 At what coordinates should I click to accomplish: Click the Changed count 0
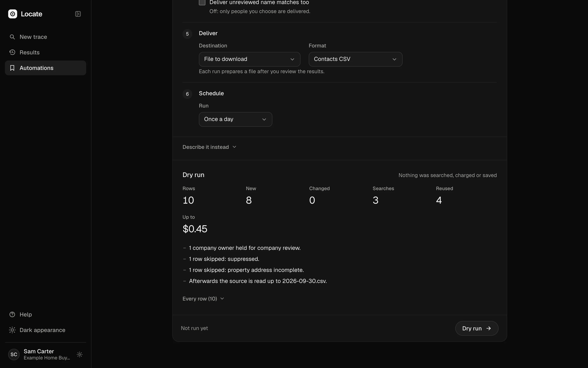click(x=312, y=200)
